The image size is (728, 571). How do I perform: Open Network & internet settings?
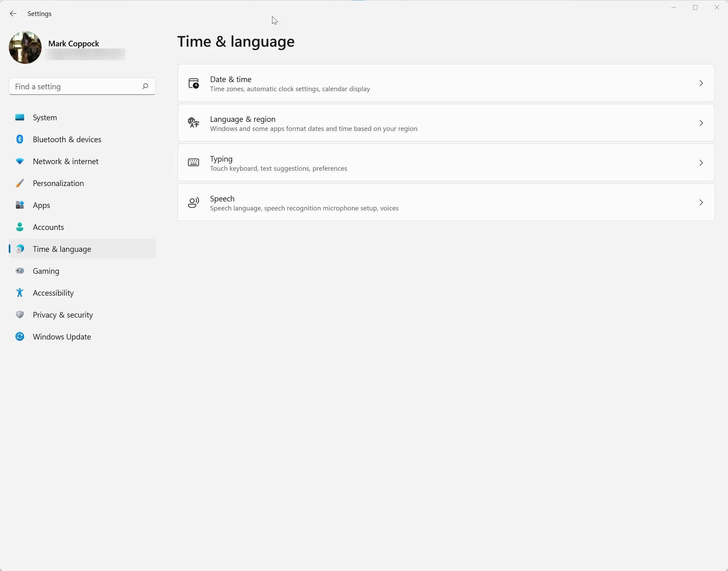[x=65, y=161]
